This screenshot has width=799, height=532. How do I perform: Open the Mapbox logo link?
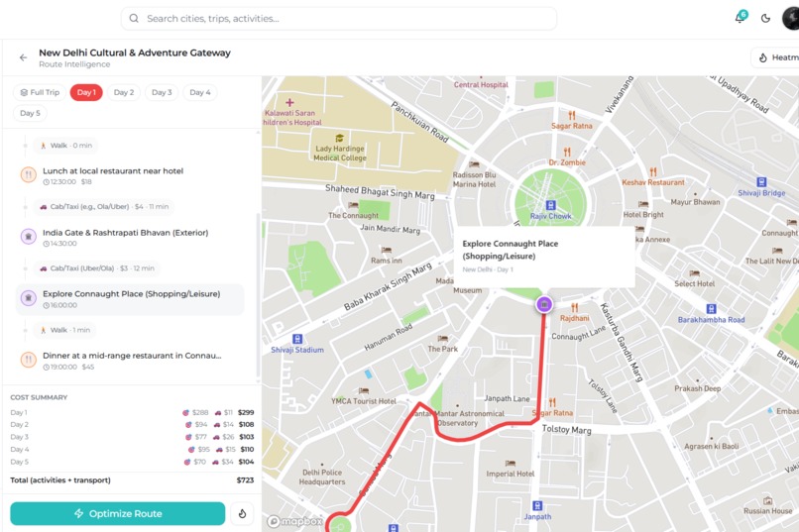coord(295,521)
